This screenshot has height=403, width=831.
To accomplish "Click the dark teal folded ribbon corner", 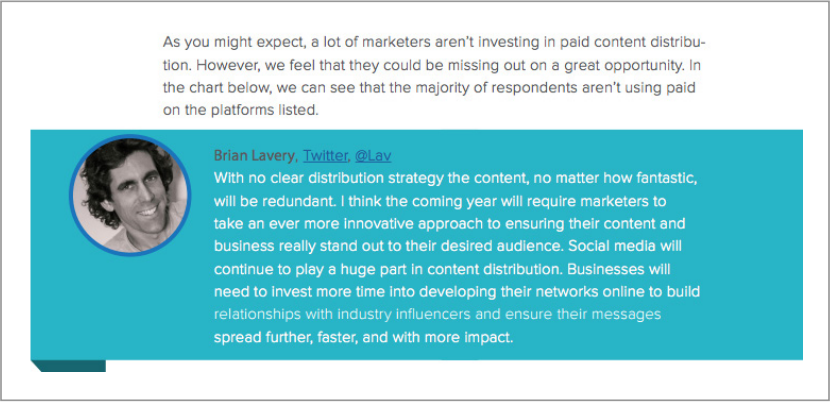I will pyautogui.click(x=68, y=366).
